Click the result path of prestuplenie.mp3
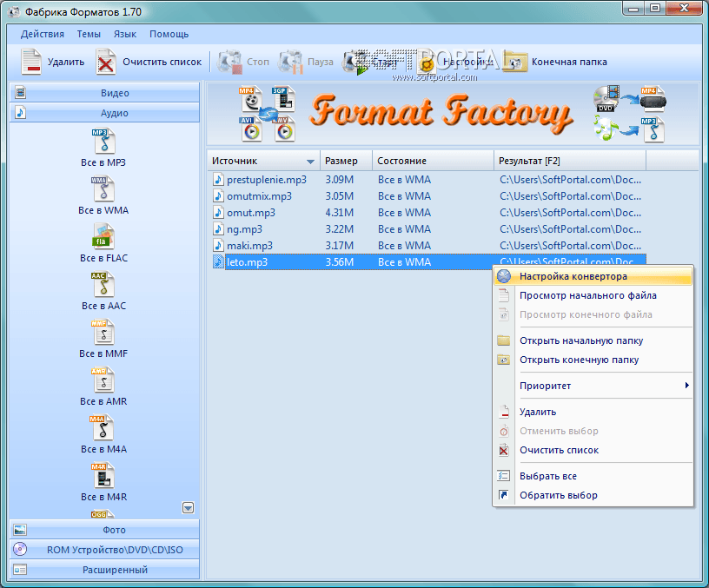Image resolution: width=709 pixels, height=588 pixels. [570, 180]
